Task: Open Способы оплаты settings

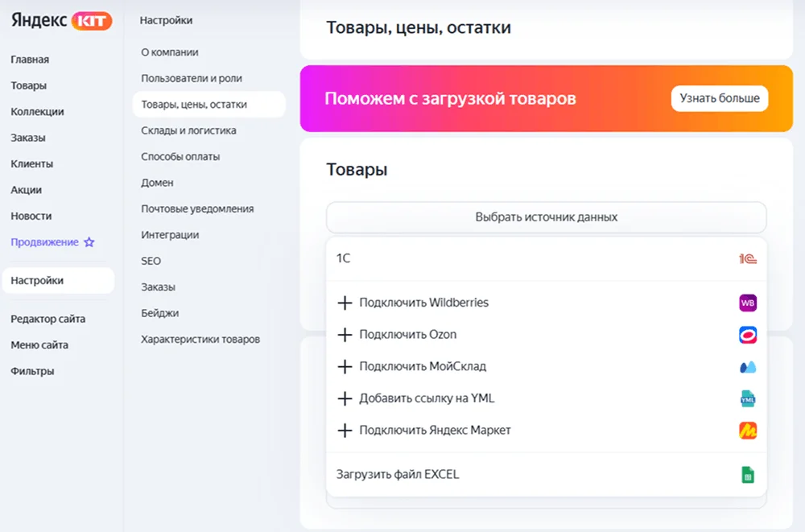Action: point(180,157)
